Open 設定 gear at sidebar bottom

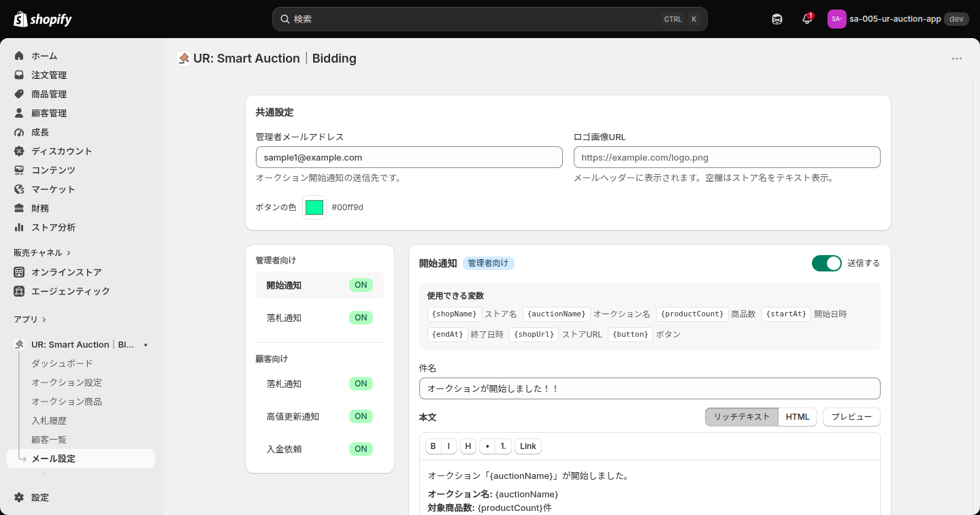point(81,497)
